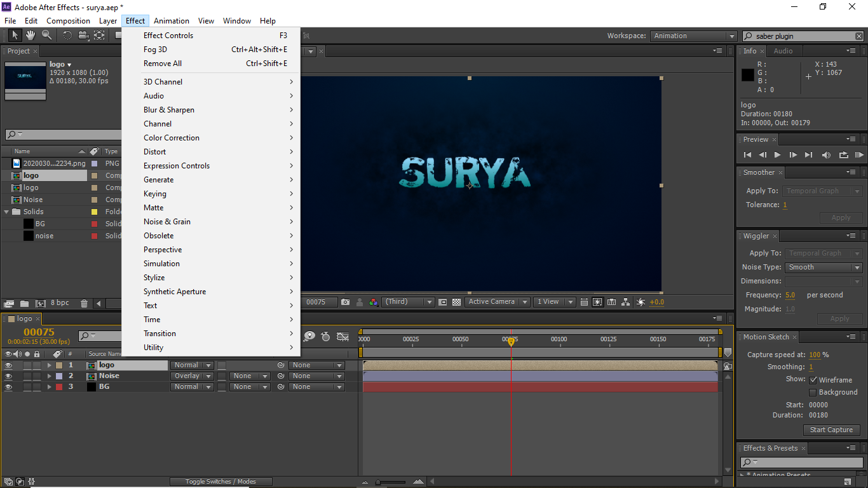Select the Hand tool in toolbar
This screenshot has height=488, width=868.
(31, 36)
